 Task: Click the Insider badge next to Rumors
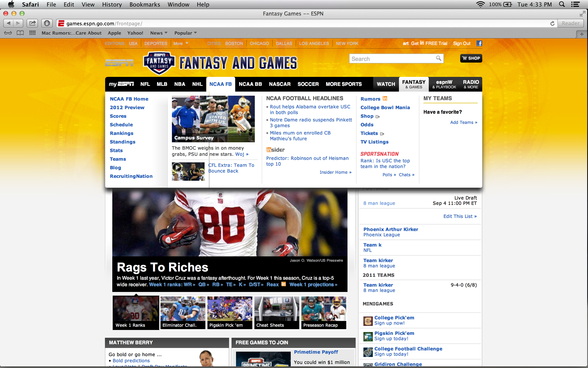[385, 99]
